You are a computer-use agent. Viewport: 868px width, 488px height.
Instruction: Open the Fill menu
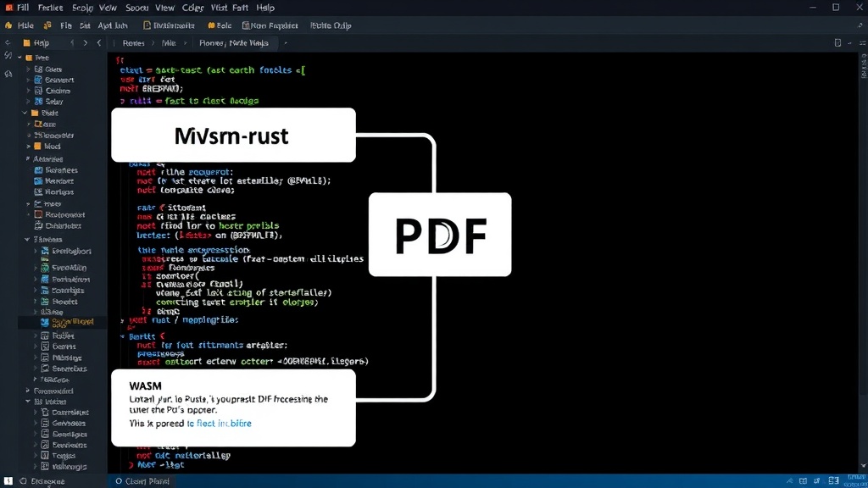tap(23, 8)
